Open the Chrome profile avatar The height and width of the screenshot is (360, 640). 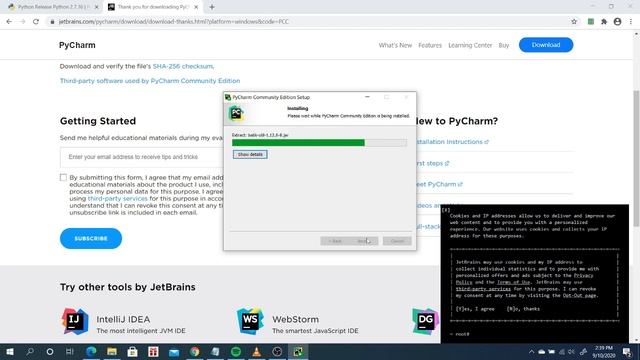click(618, 22)
